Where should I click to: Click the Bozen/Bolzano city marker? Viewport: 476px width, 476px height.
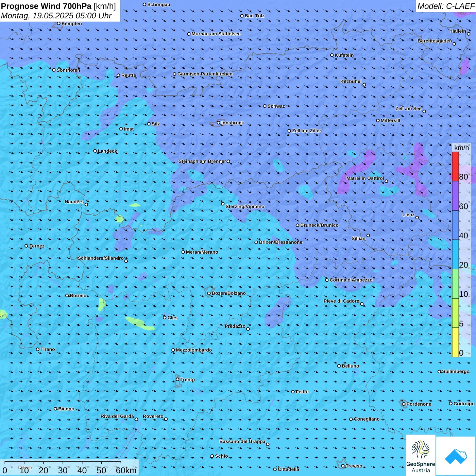pyautogui.click(x=209, y=293)
